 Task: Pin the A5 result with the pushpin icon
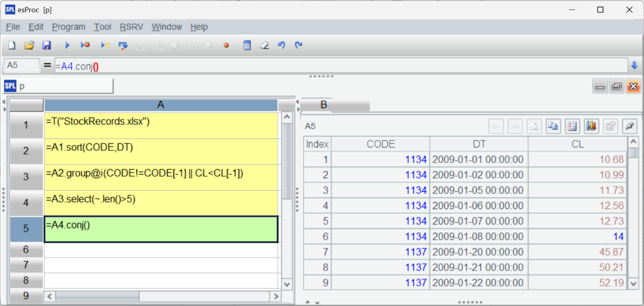pyautogui.click(x=630, y=126)
